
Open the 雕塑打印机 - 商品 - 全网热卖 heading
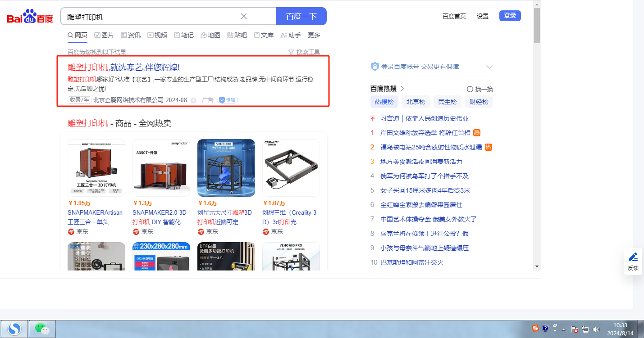pos(119,123)
